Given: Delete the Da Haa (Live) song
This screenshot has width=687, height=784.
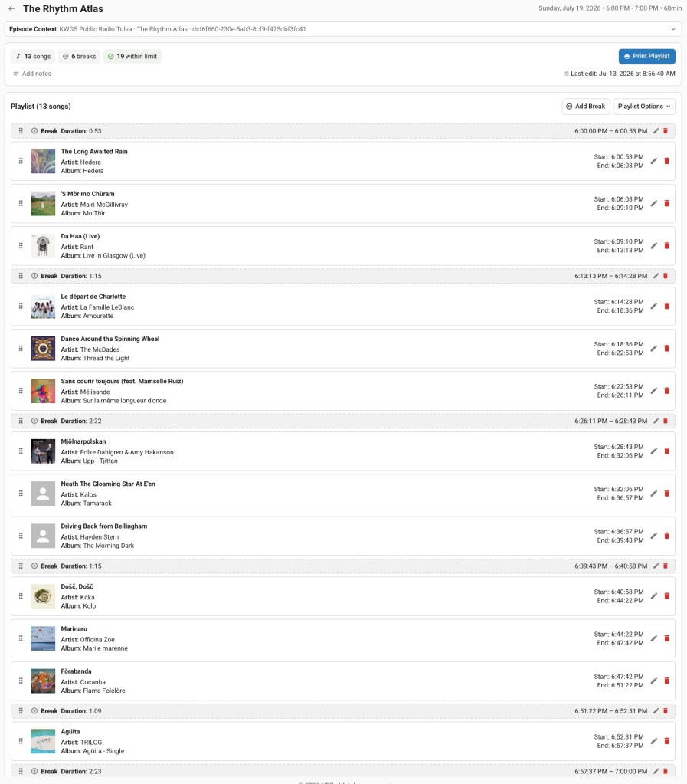Looking at the screenshot, I should (x=666, y=245).
